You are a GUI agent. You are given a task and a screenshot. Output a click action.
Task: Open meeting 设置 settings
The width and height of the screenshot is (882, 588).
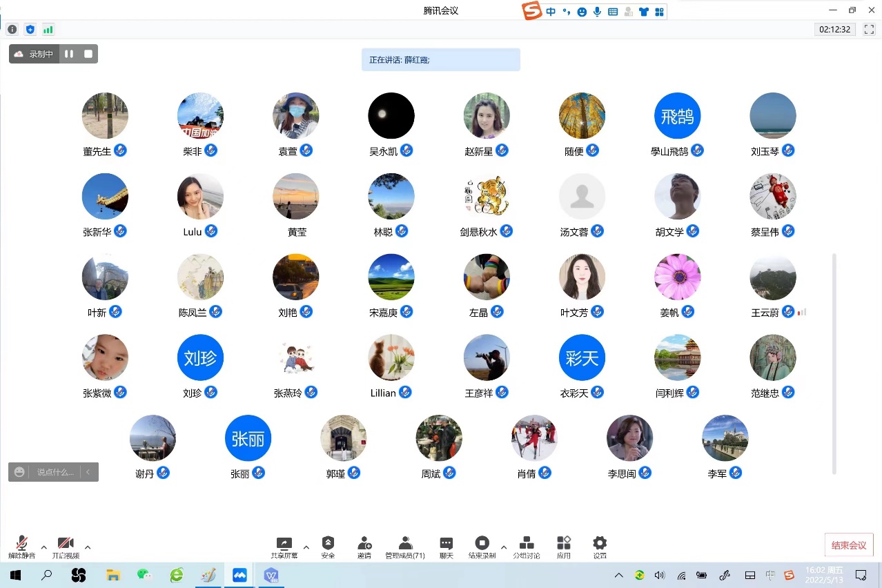(600, 547)
